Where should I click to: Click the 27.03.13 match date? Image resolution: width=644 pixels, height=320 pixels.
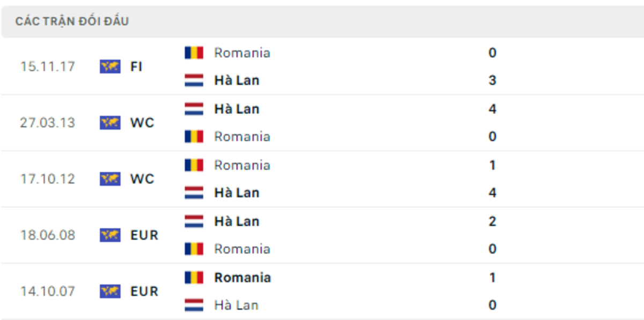(x=48, y=123)
